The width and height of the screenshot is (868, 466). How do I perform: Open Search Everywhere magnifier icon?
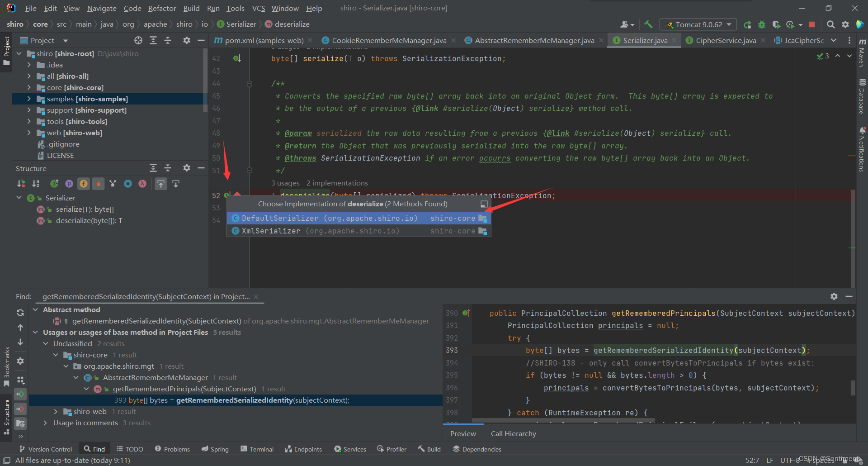click(830, 24)
